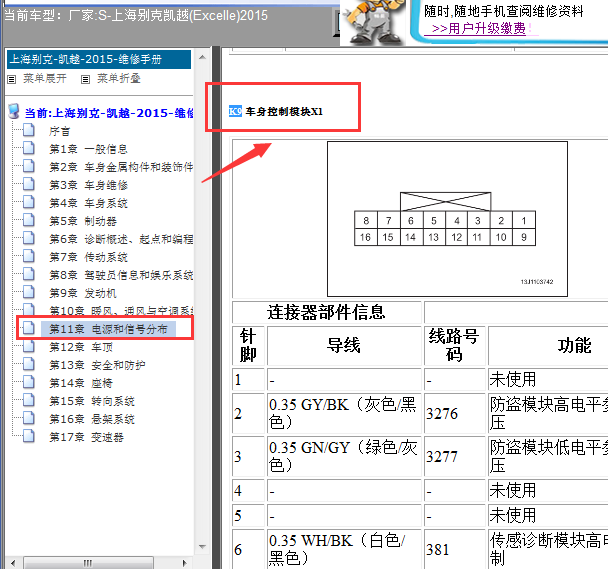Open 第6章 诊断概述、起点和编程
This screenshot has width=608, height=569.
coord(121,239)
